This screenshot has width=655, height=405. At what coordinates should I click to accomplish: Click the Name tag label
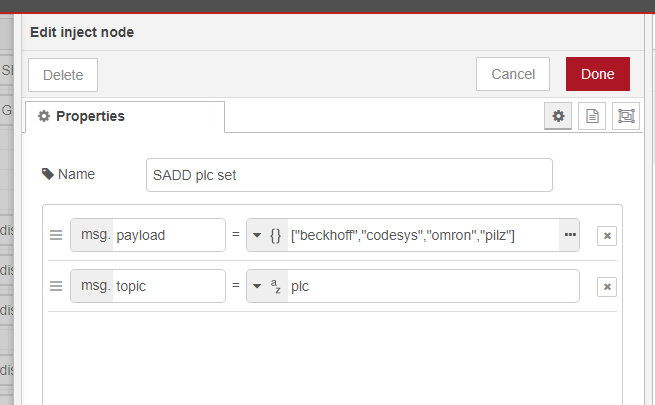click(69, 174)
